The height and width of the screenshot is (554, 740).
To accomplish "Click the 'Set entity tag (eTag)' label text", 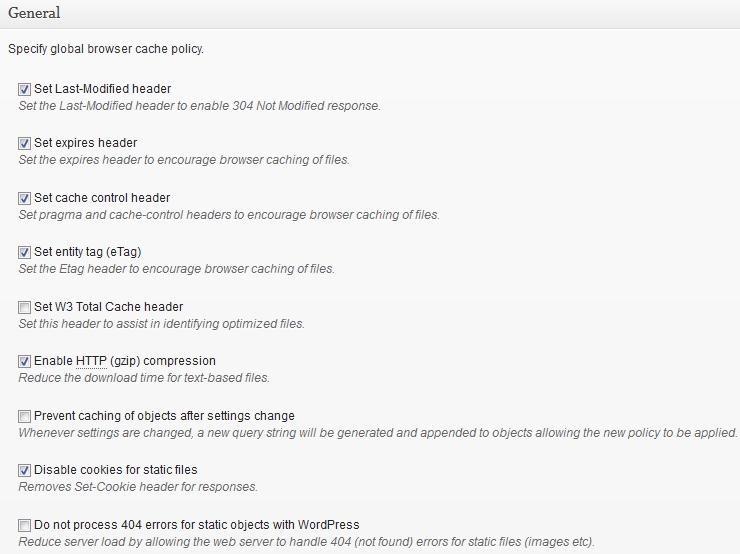I will [x=94, y=252].
